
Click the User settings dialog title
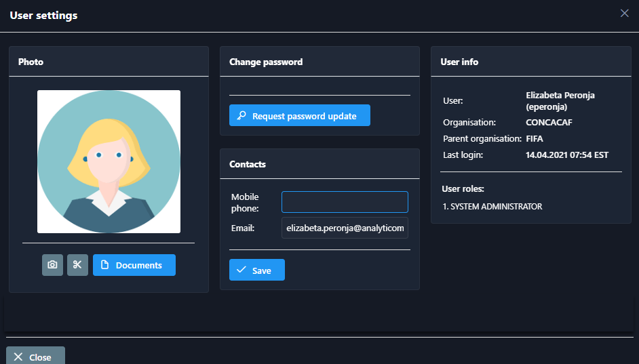43,15
